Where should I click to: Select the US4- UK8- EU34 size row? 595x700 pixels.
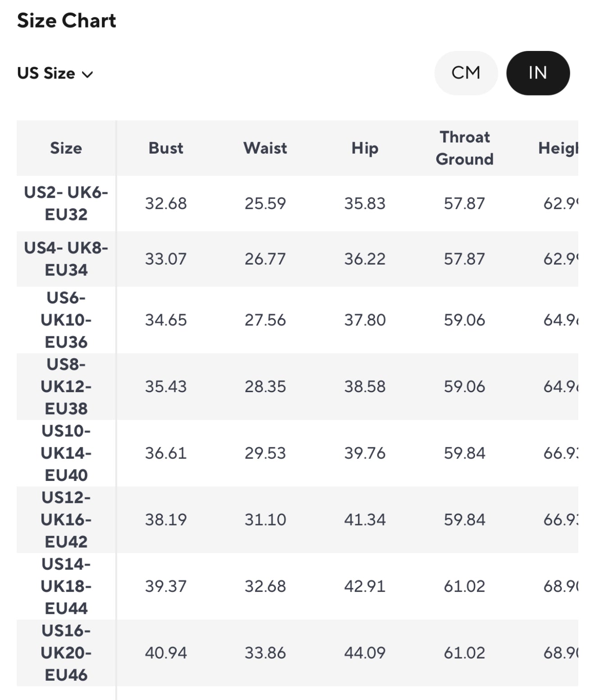point(66,259)
